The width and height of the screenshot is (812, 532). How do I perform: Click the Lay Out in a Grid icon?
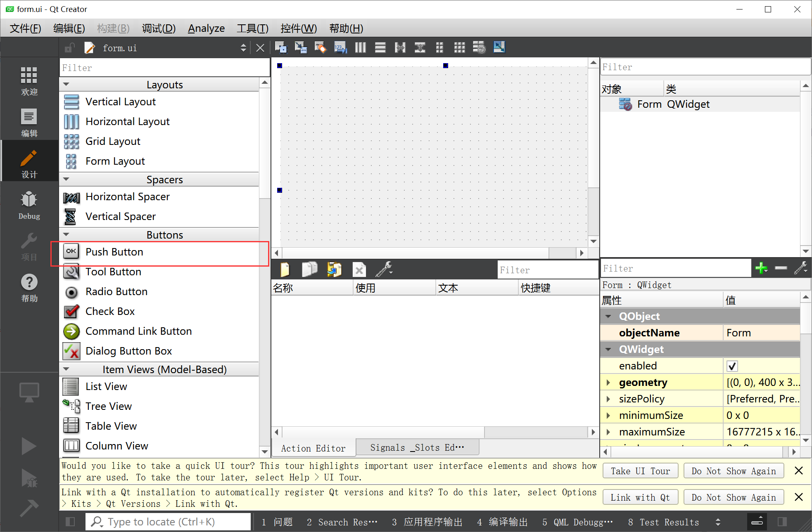click(459, 47)
